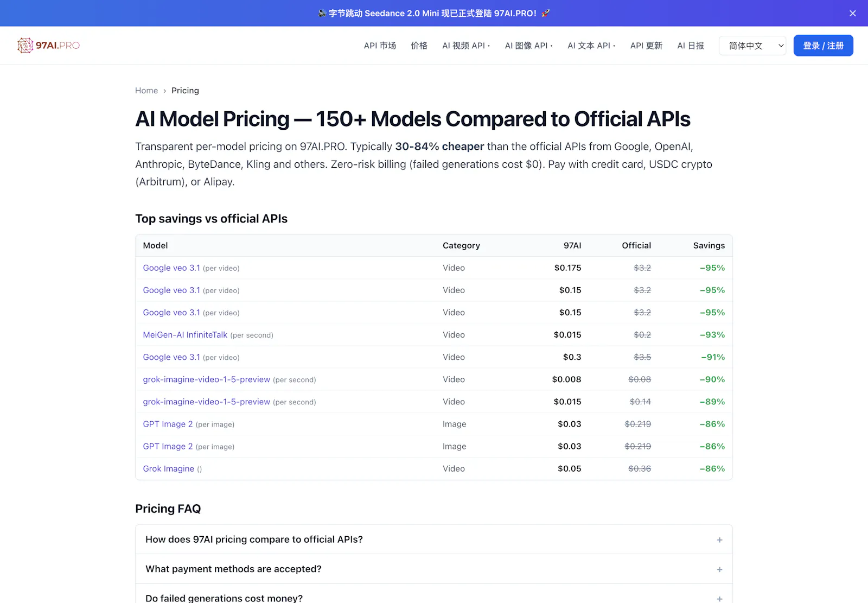Open the Google veo 3.1 link priced $0.175
Viewport: 868px width, 603px height.
click(x=171, y=268)
